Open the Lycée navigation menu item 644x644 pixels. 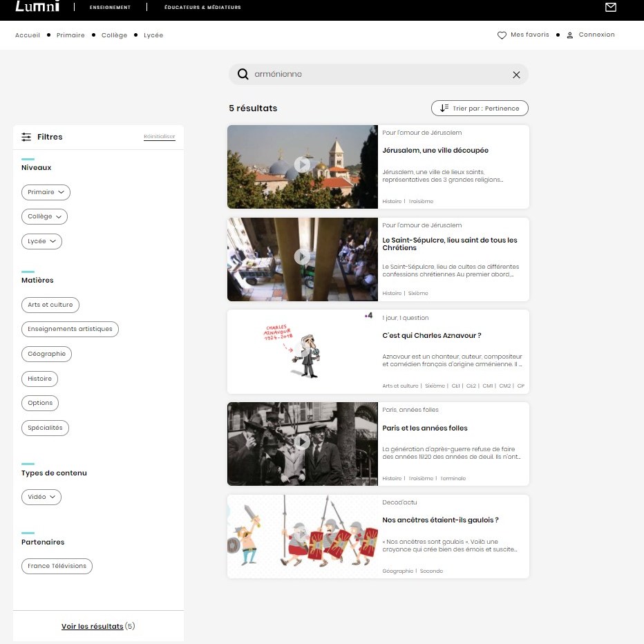(153, 35)
